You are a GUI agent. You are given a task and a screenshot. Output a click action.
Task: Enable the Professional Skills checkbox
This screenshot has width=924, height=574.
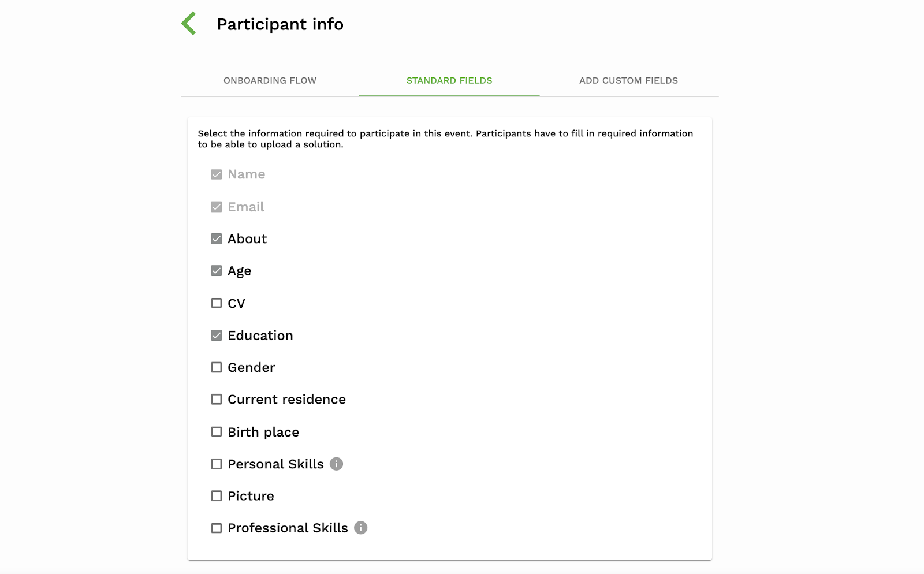coord(217,528)
